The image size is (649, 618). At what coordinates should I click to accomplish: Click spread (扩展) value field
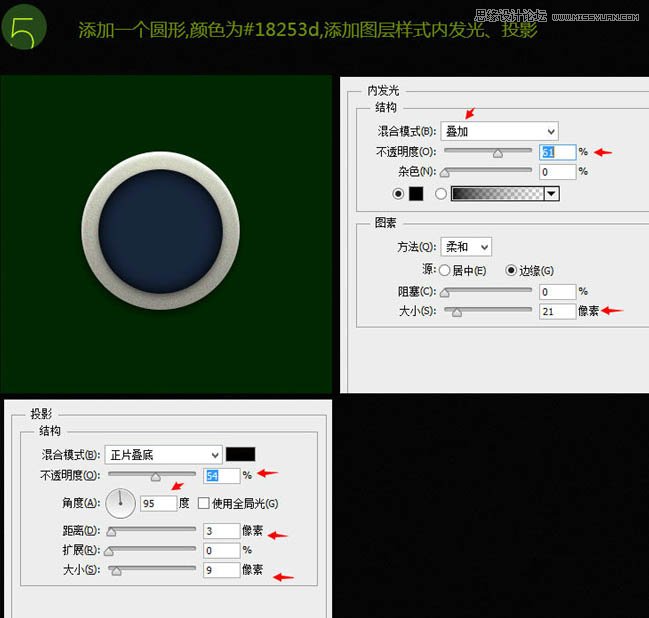click(x=221, y=550)
